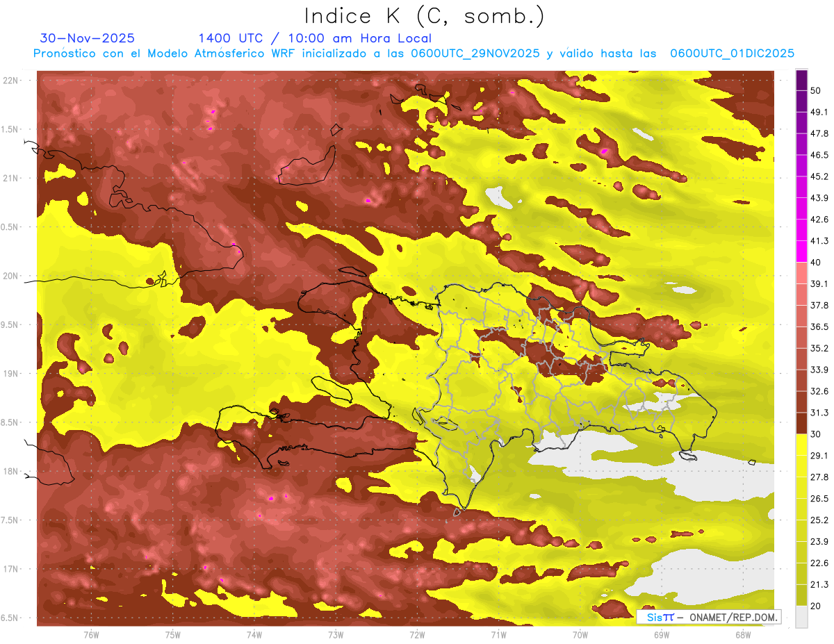Select the "75W" longitude label

[172, 634]
